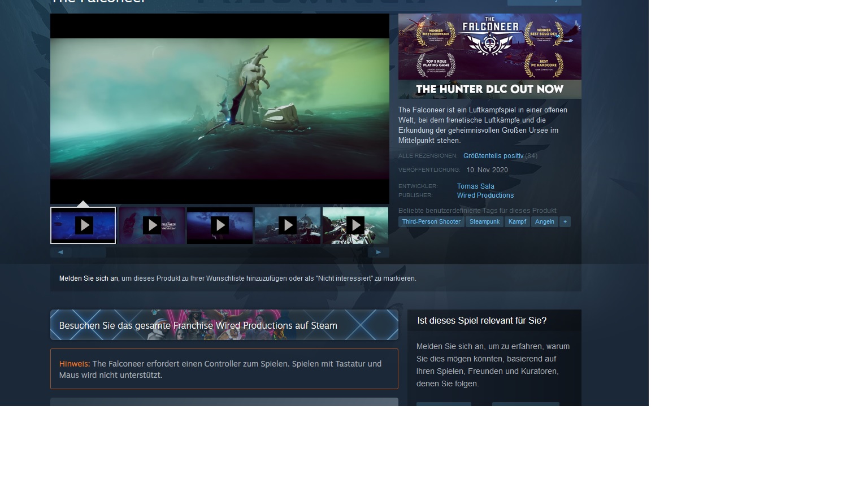This screenshot has height=488, width=868.
Task: Open publisher Wired Productions page
Action: click(485, 195)
